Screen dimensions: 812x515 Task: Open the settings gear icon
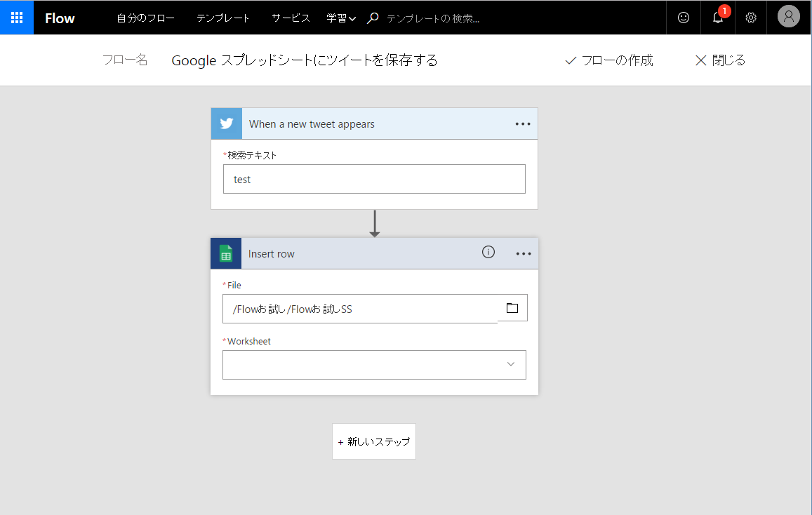[751, 18]
